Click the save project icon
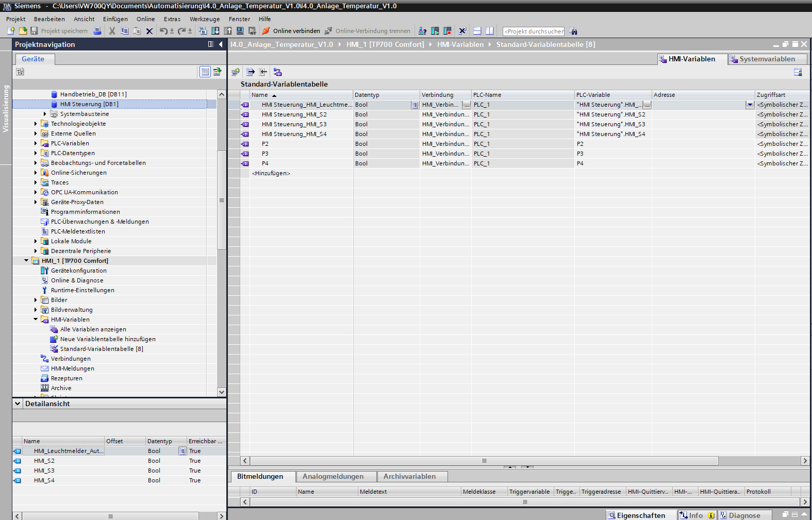This screenshot has height=520, width=812. 34,31
